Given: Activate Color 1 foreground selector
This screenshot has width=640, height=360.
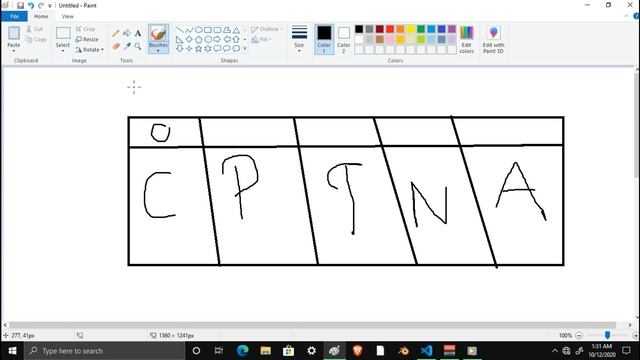Looking at the screenshot, I should pos(324,39).
